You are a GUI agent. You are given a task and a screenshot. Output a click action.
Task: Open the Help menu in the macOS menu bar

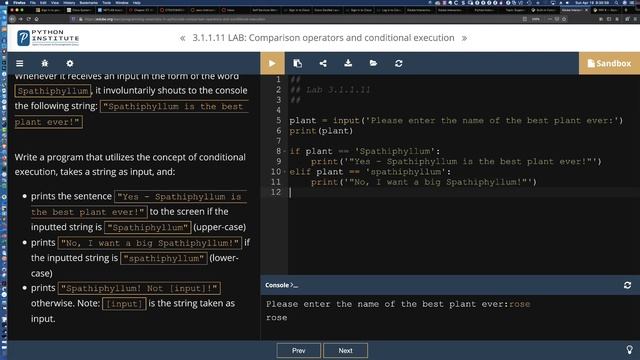coord(137,2)
